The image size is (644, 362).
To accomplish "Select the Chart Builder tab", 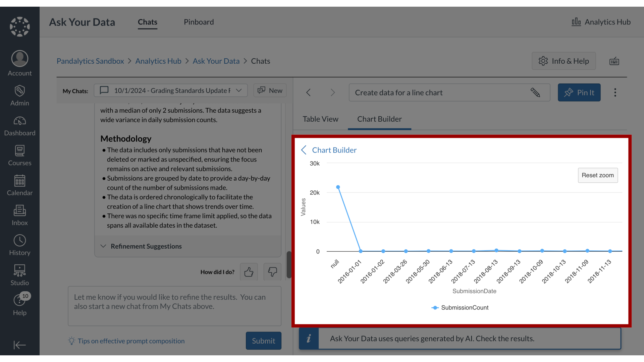I will point(379,118).
